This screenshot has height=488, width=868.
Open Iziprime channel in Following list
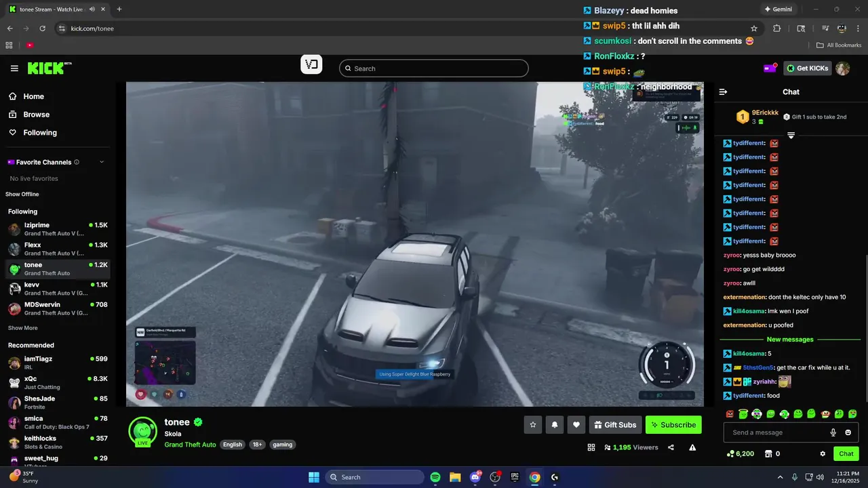point(58,229)
